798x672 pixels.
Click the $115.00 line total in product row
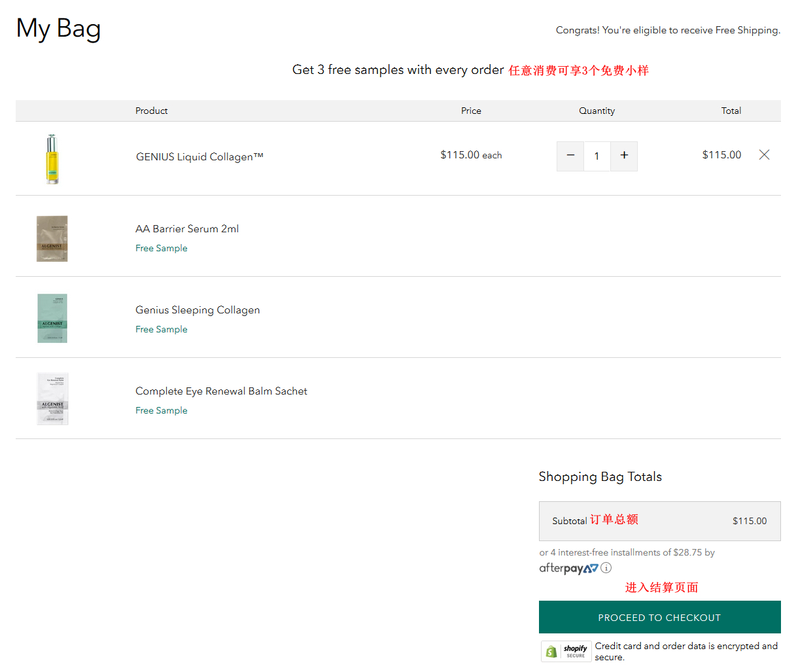coord(721,154)
